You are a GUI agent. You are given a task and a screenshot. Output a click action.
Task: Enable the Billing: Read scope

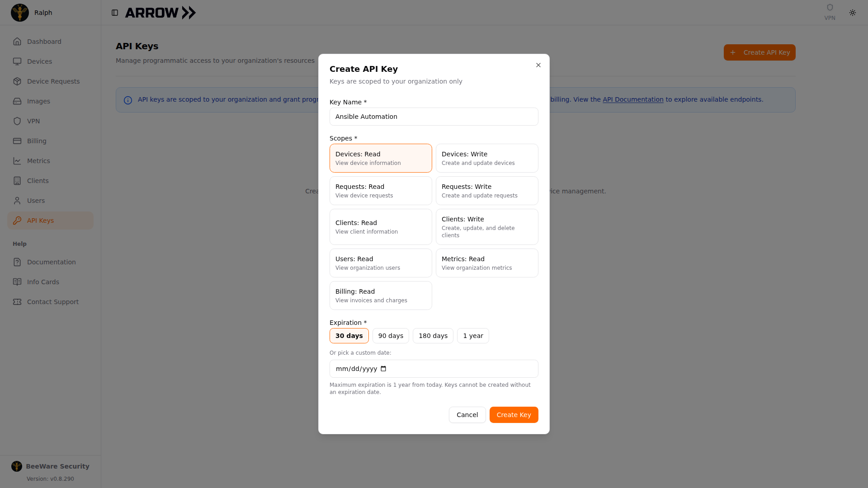tap(381, 296)
